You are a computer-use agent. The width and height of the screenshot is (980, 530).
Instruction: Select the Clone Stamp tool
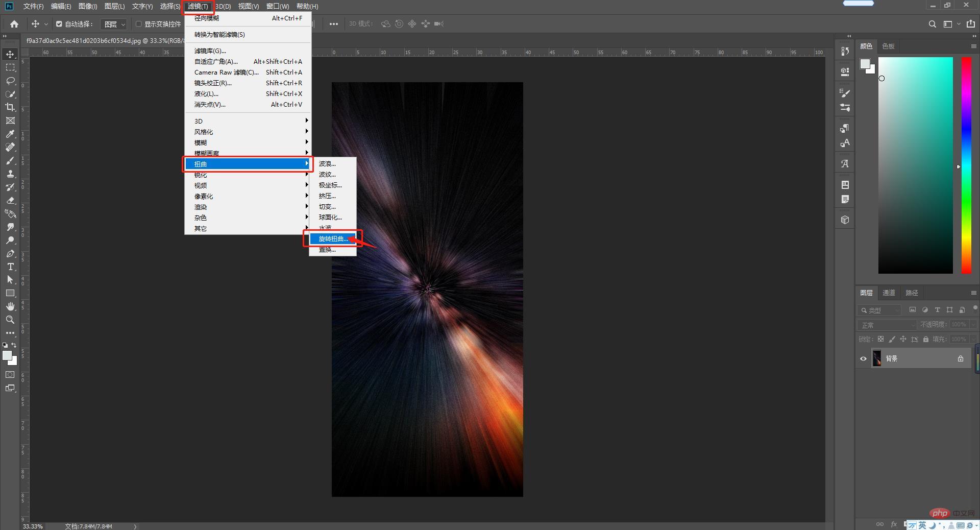(x=10, y=174)
